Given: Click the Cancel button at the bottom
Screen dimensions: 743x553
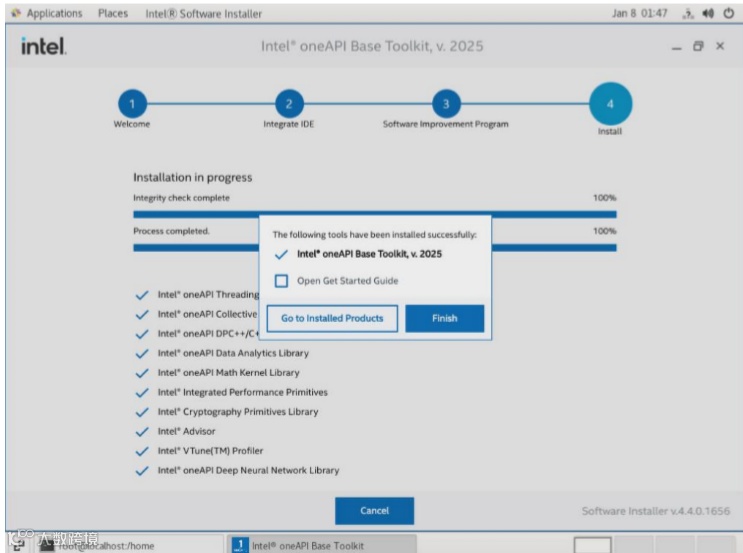Looking at the screenshot, I should coord(374,511).
